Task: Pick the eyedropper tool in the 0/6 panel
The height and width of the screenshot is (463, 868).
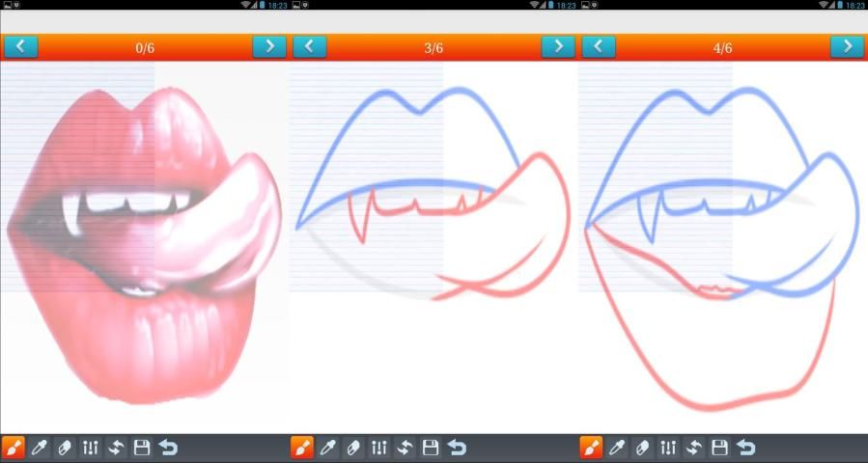Action: [40, 448]
